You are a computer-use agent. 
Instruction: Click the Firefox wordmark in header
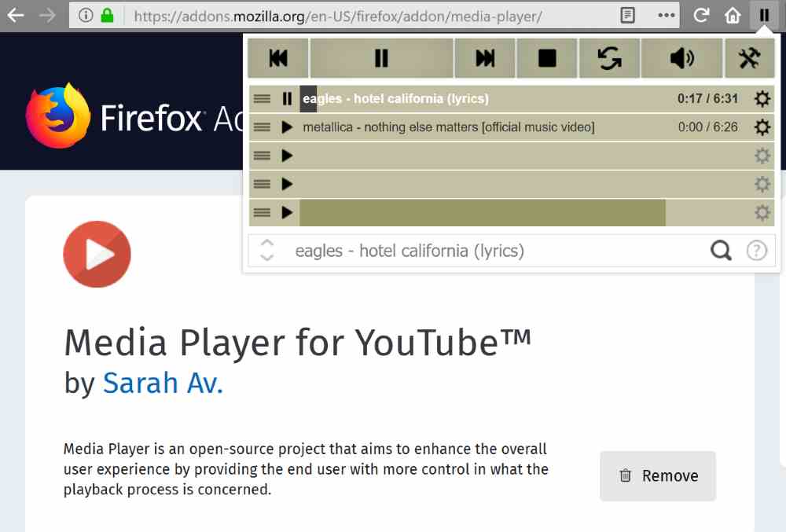point(152,118)
